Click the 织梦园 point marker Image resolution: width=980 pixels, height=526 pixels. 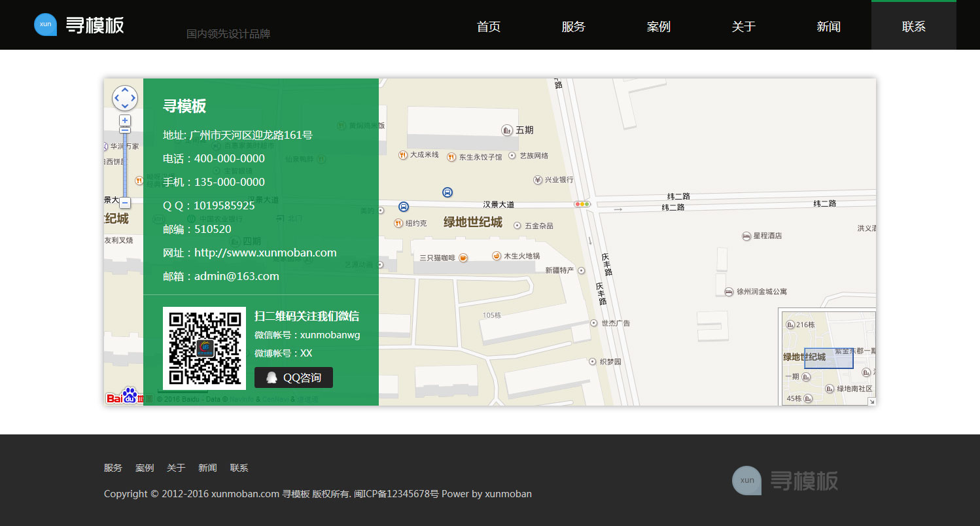point(593,361)
